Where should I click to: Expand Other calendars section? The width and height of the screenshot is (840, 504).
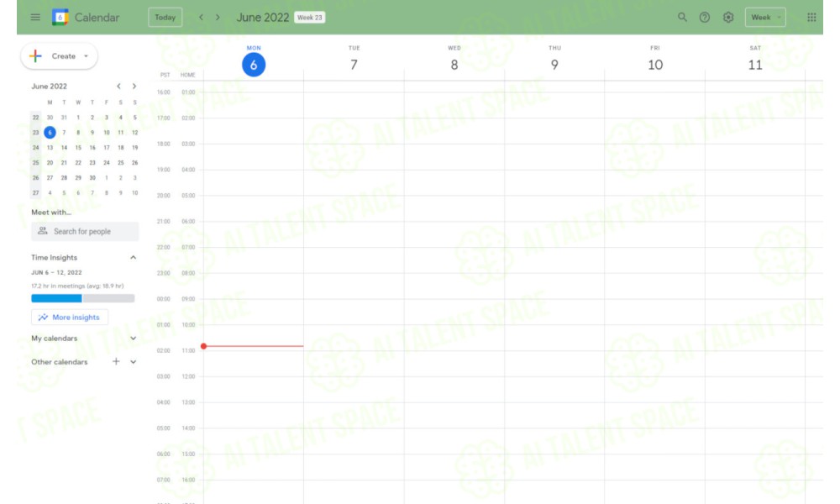pyautogui.click(x=134, y=362)
